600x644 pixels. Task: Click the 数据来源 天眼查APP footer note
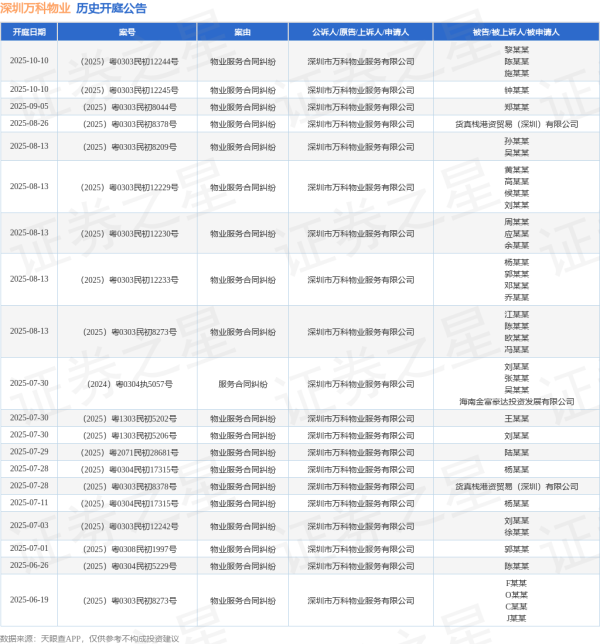coord(90,637)
